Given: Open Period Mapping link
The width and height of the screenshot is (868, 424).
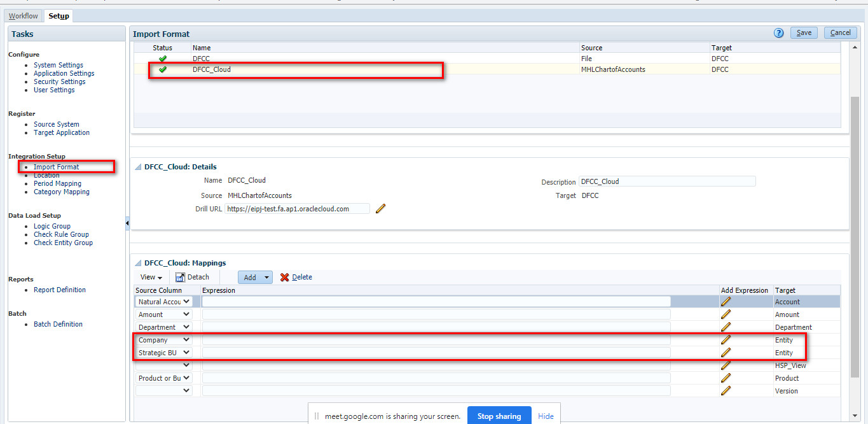Looking at the screenshot, I should coord(58,183).
